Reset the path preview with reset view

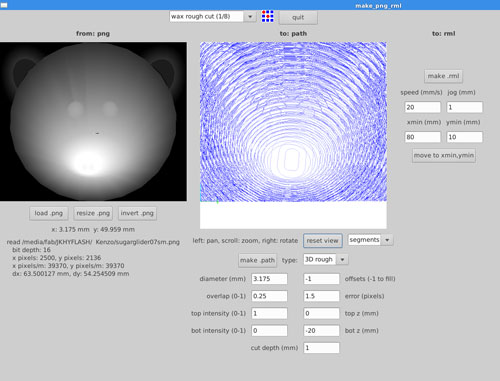click(322, 240)
